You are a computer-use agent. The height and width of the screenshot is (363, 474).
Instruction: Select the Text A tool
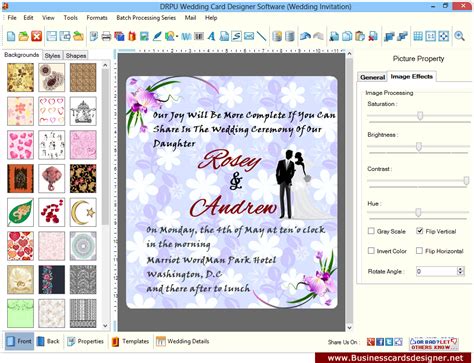211,36
